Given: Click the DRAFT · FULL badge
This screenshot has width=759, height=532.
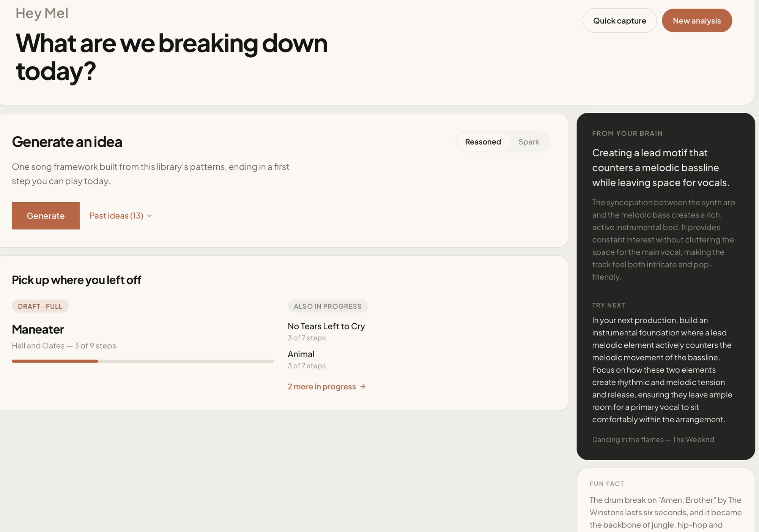Looking at the screenshot, I should pos(40,306).
